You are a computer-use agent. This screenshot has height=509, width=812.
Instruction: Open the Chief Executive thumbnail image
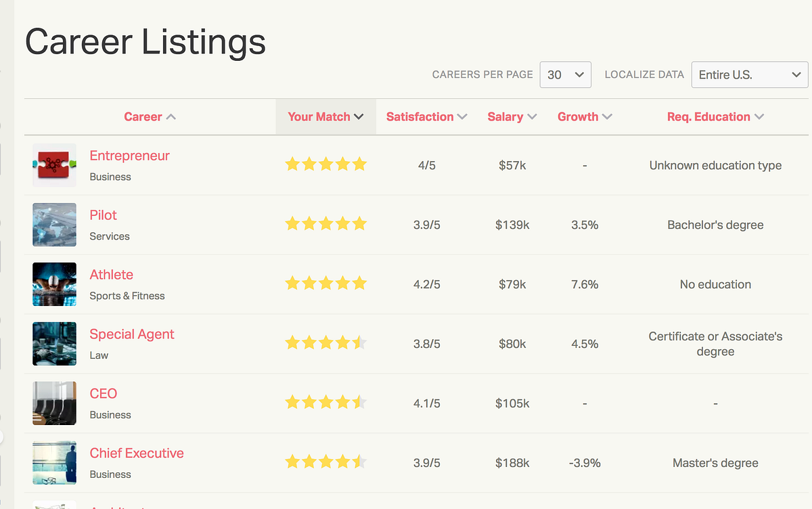(x=54, y=463)
